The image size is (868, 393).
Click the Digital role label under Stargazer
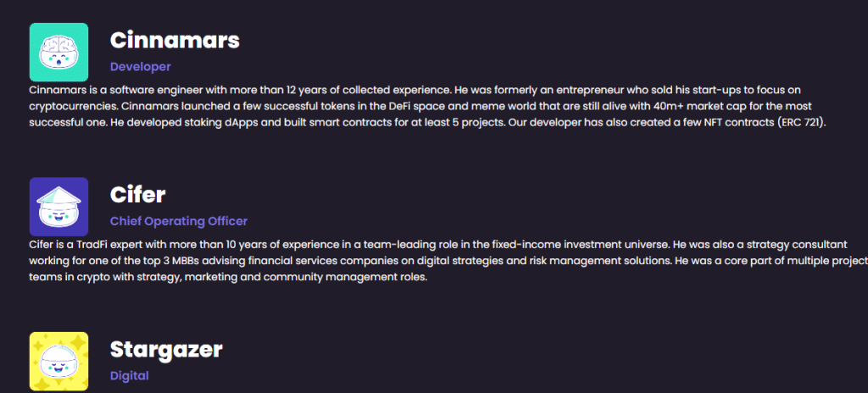129,375
